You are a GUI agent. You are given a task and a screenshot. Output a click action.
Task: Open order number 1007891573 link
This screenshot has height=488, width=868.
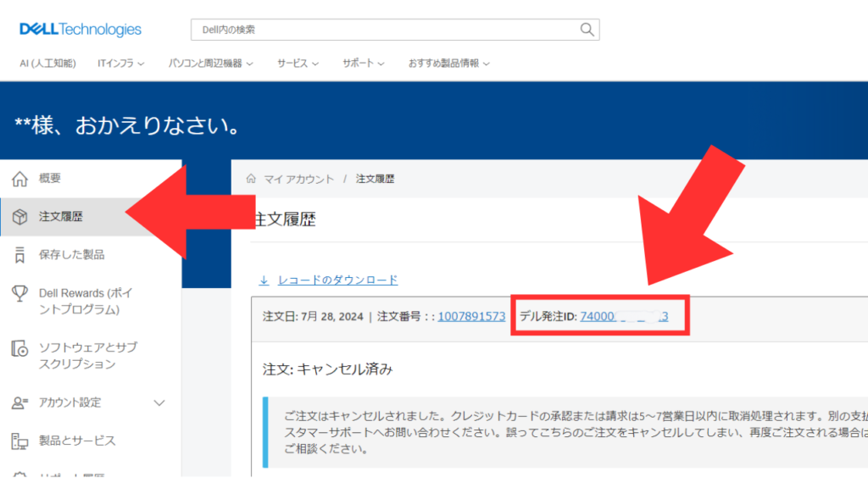[471, 317]
